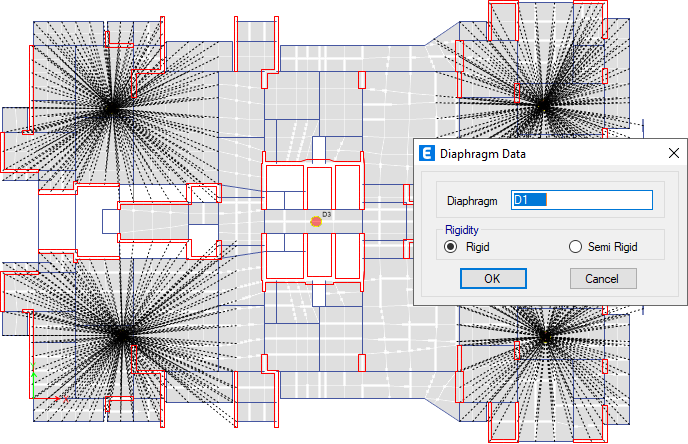Screen dimensions: 688x444
Task: Click the bottom-left diaphragm radial center node
Action: pyautogui.click(x=121, y=334)
